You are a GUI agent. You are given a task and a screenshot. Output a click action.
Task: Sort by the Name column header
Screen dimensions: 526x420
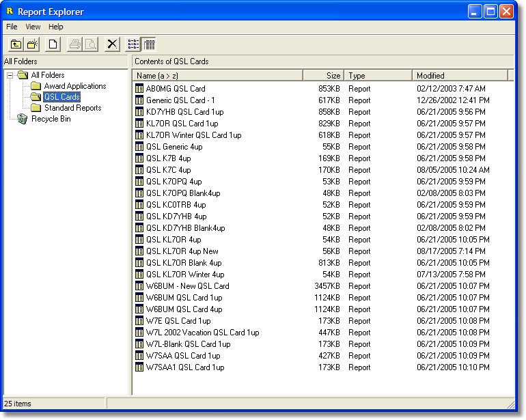tap(217, 76)
